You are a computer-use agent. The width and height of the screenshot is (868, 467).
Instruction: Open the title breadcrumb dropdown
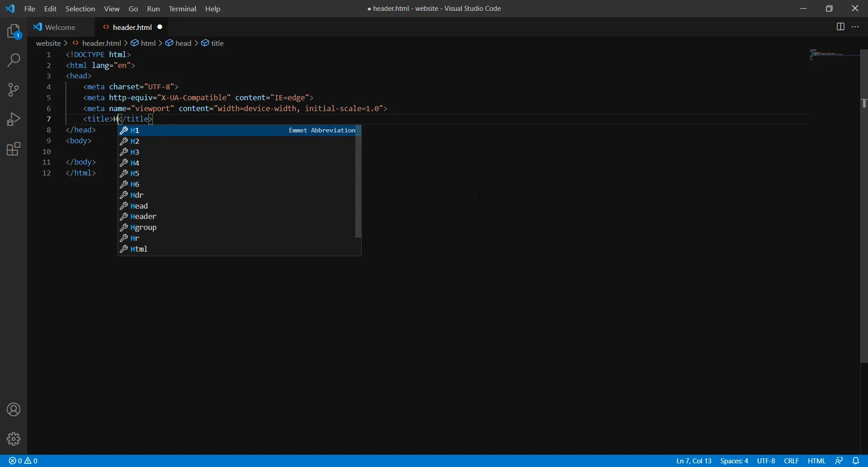point(217,43)
